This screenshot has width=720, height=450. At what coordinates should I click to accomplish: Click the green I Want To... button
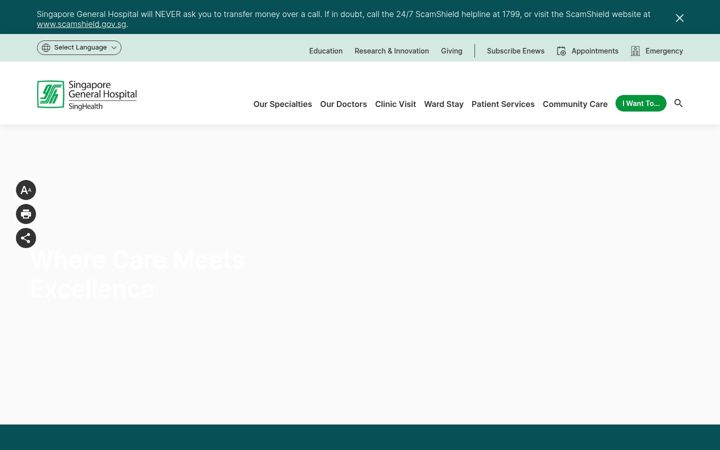[641, 103]
